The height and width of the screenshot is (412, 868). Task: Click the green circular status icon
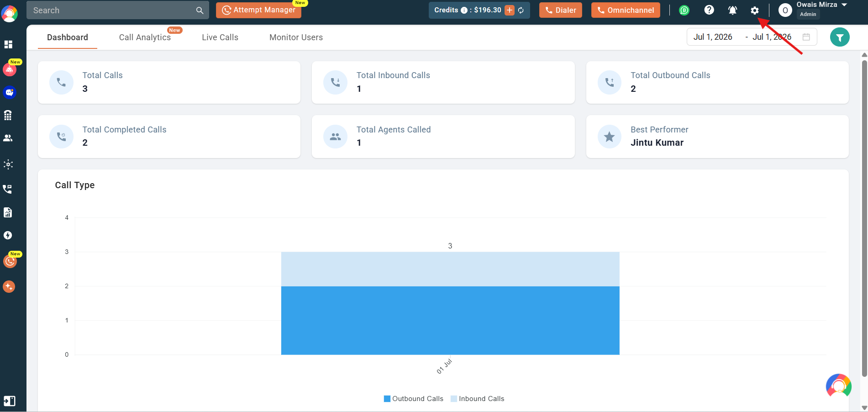coord(684,10)
